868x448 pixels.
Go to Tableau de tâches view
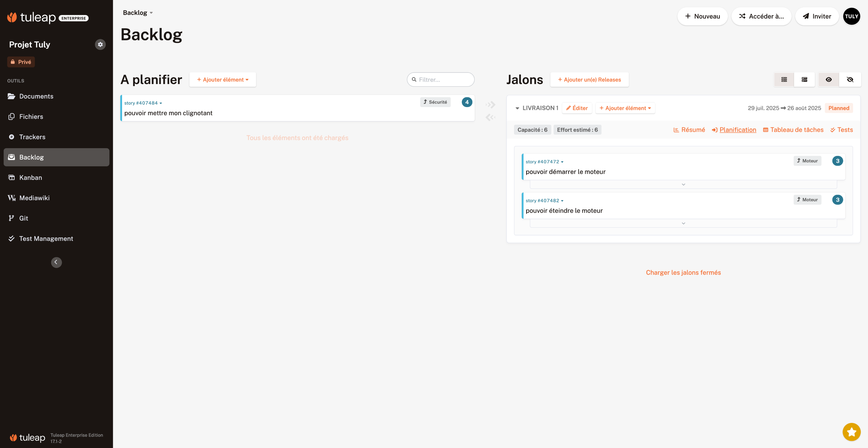[793, 130]
